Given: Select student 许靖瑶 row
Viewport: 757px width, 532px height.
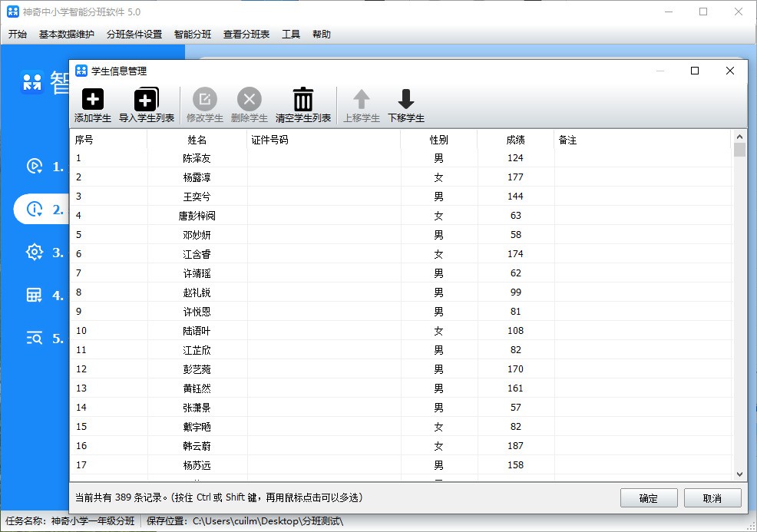Looking at the screenshot, I should click(x=402, y=273).
